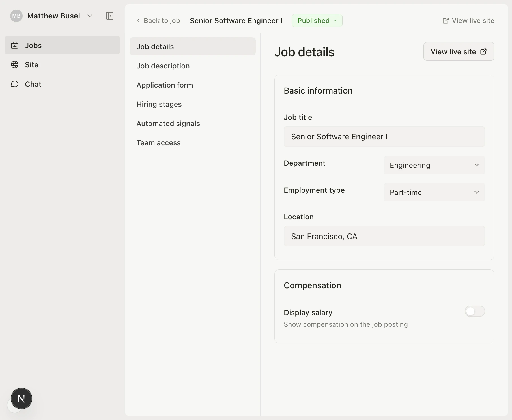512x420 pixels.
Task: Click the San Francisco location field
Action: tap(384, 236)
